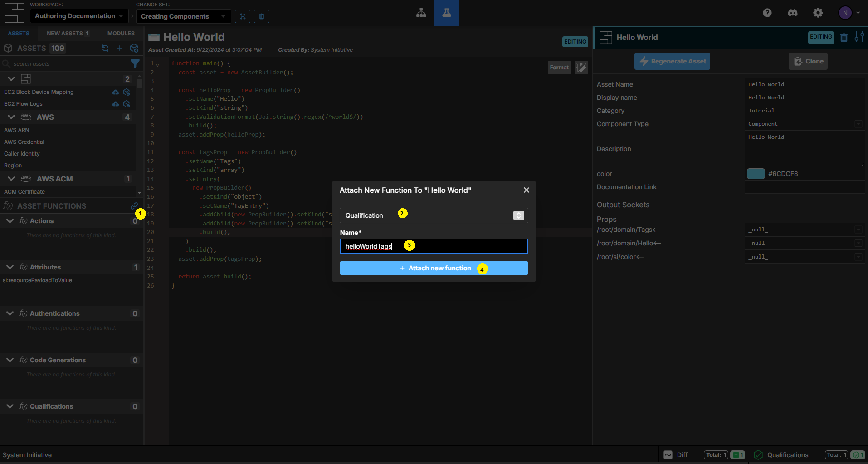Viewport: 868px width, 464px height.
Task: Select si:resourcePayloadToValue attribute function
Action: point(38,280)
